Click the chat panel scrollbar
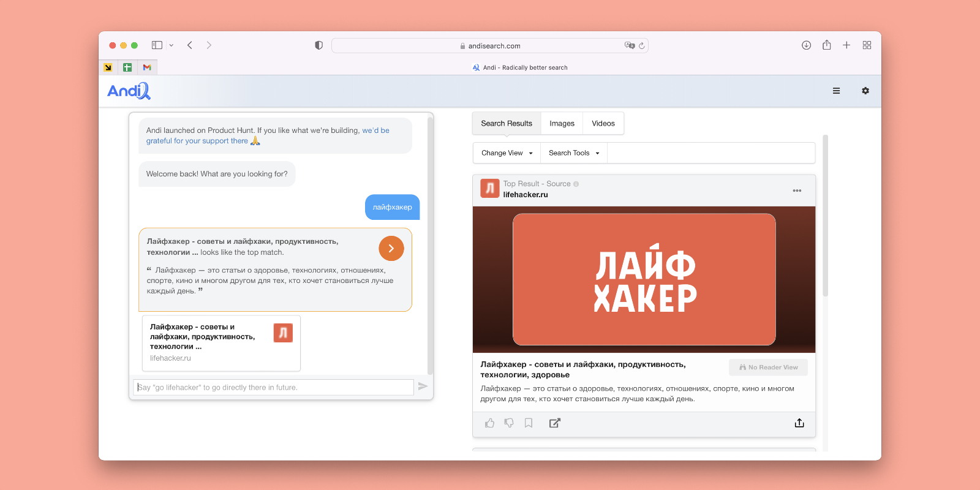The height and width of the screenshot is (490, 980). pyautogui.click(x=430, y=245)
